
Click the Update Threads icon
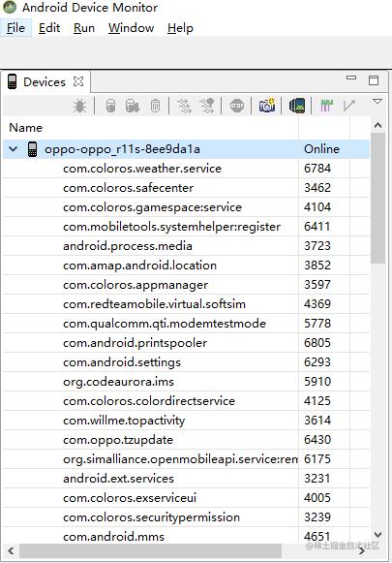(184, 106)
